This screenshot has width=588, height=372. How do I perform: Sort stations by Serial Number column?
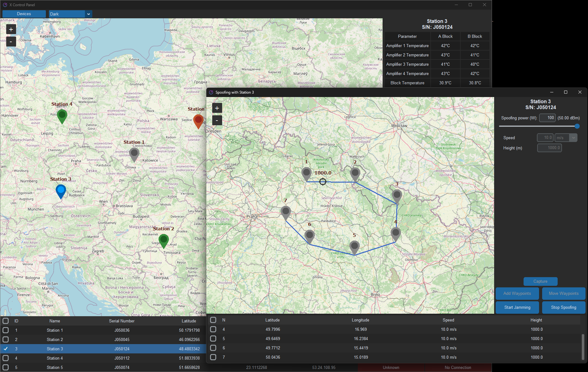[122, 321]
